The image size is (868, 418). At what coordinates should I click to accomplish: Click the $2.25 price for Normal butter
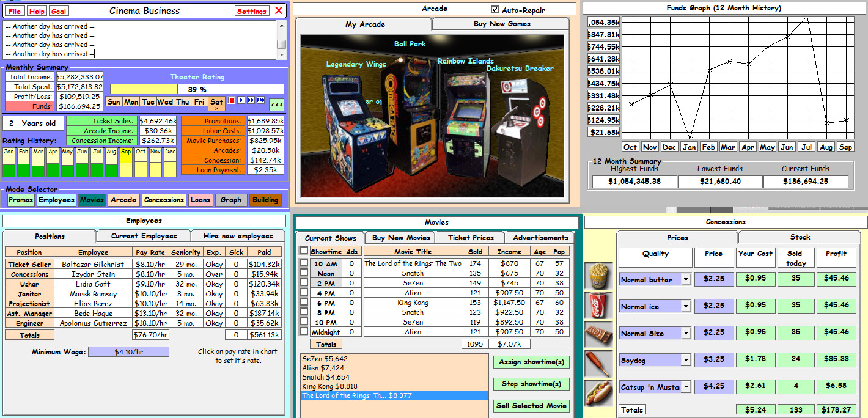click(x=713, y=279)
